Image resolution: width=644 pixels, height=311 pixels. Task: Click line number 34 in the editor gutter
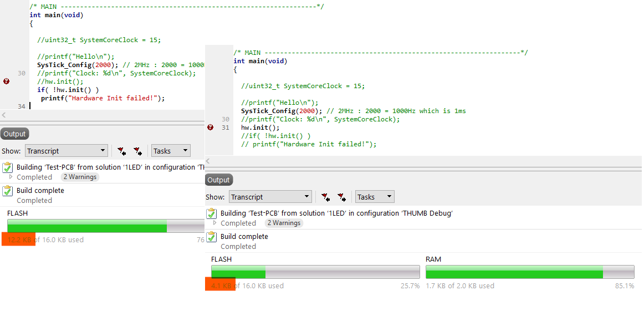click(22, 106)
